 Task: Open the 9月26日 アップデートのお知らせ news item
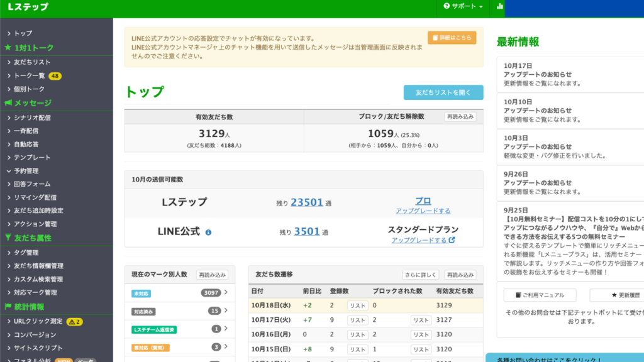pyautogui.click(x=570, y=183)
